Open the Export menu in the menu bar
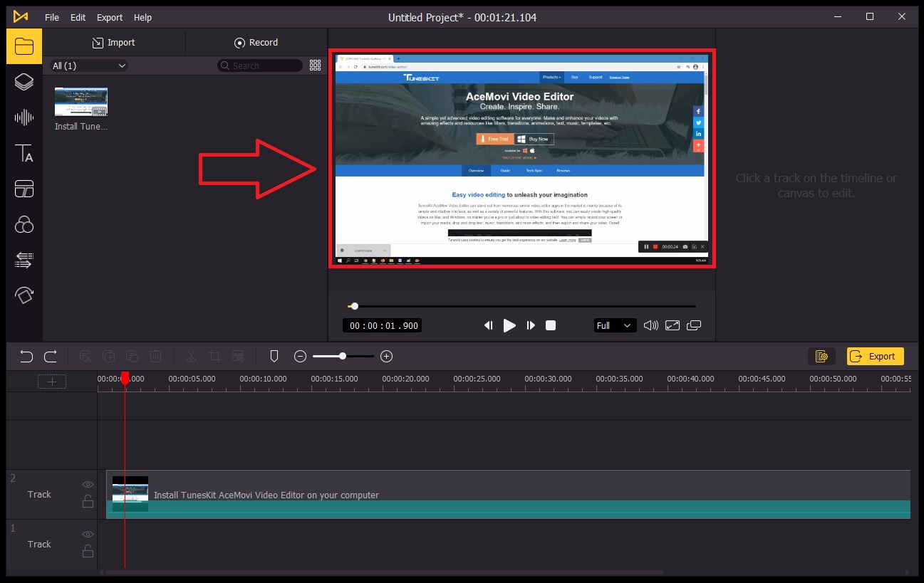Viewport: 924px width, 583px height. tap(109, 17)
